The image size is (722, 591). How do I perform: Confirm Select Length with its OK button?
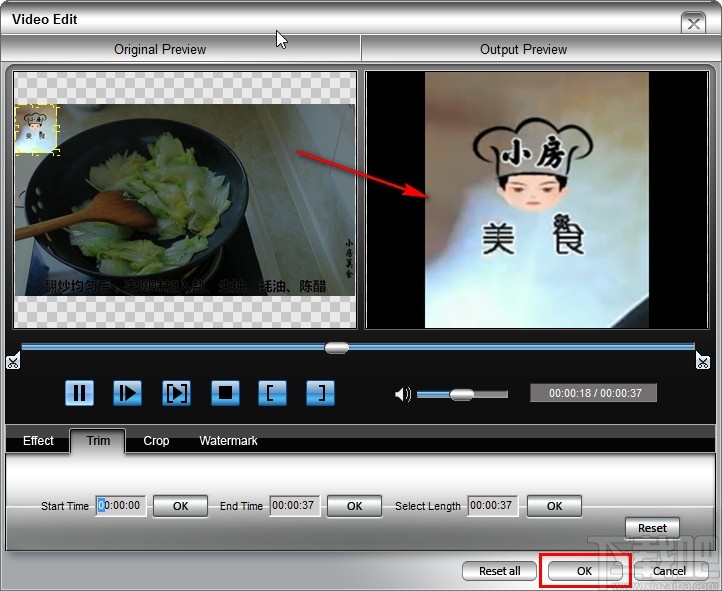[x=555, y=506]
